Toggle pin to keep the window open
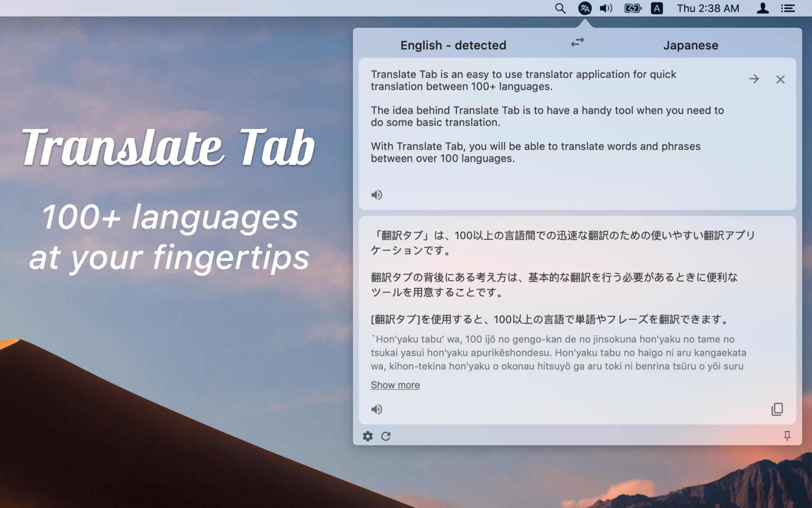 click(x=787, y=436)
